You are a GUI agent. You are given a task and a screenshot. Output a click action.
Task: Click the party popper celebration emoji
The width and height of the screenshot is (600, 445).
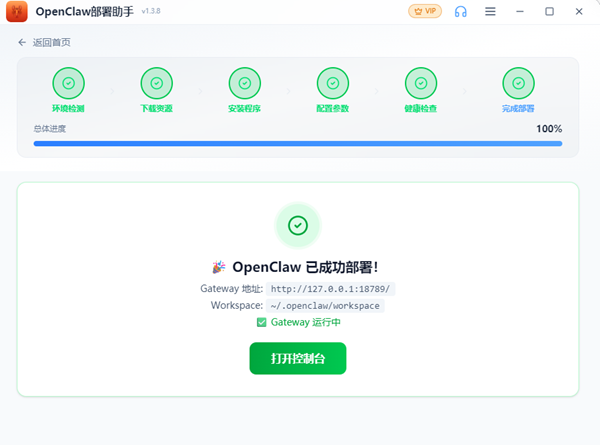[x=219, y=267]
